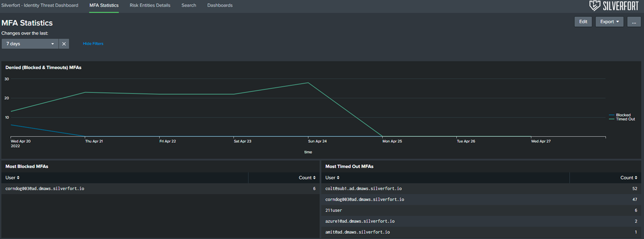Sort Most Timed Out MFAs by Count
This screenshot has width=644, height=239.
[x=629, y=177]
